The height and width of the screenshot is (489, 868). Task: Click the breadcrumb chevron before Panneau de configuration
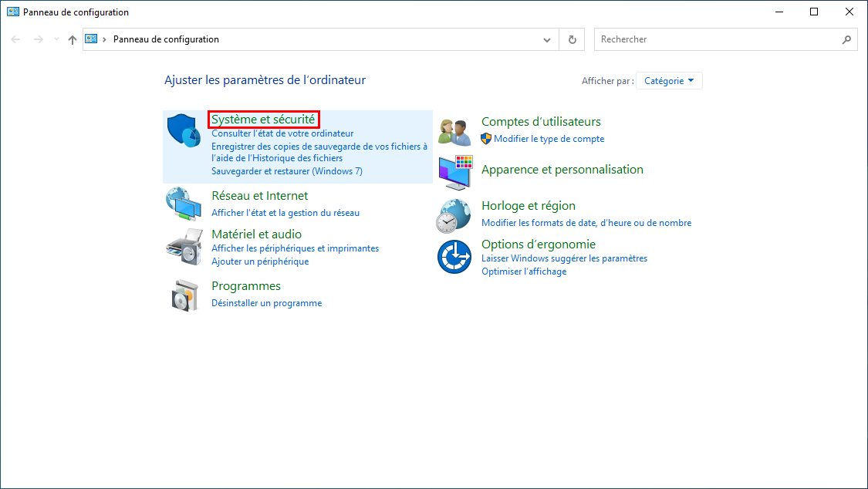[x=104, y=39]
